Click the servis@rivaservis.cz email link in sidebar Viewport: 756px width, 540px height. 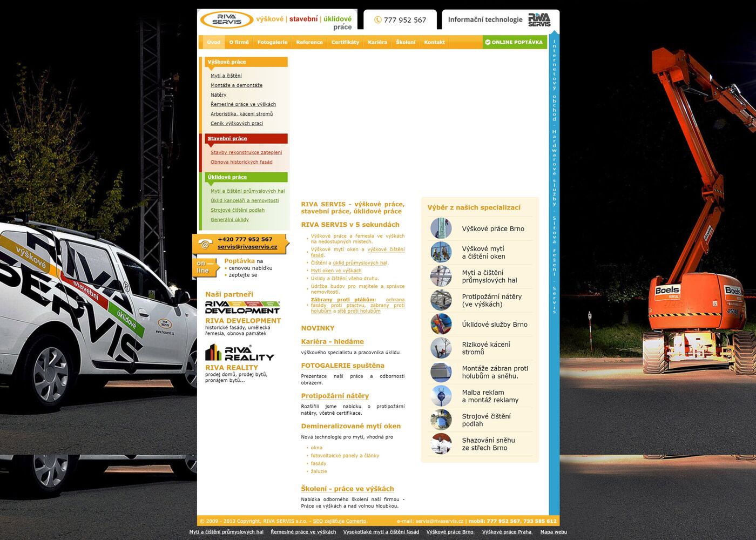(247, 247)
